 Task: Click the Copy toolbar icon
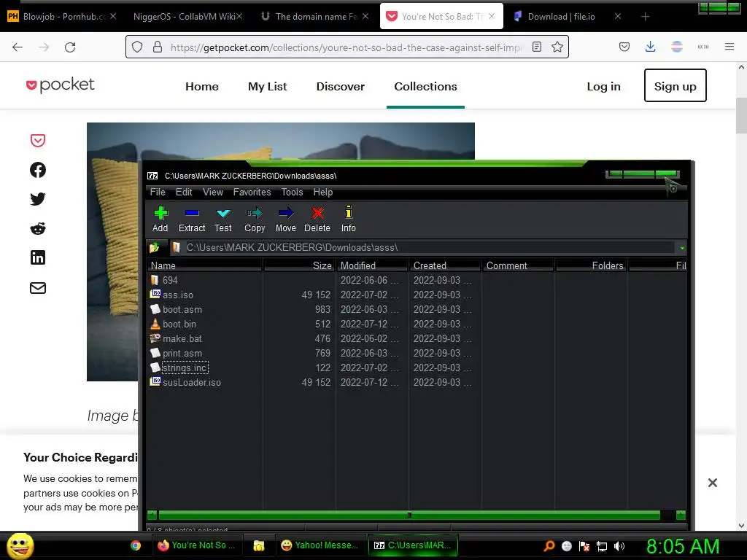pyautogui.click(x=255, y=219)
